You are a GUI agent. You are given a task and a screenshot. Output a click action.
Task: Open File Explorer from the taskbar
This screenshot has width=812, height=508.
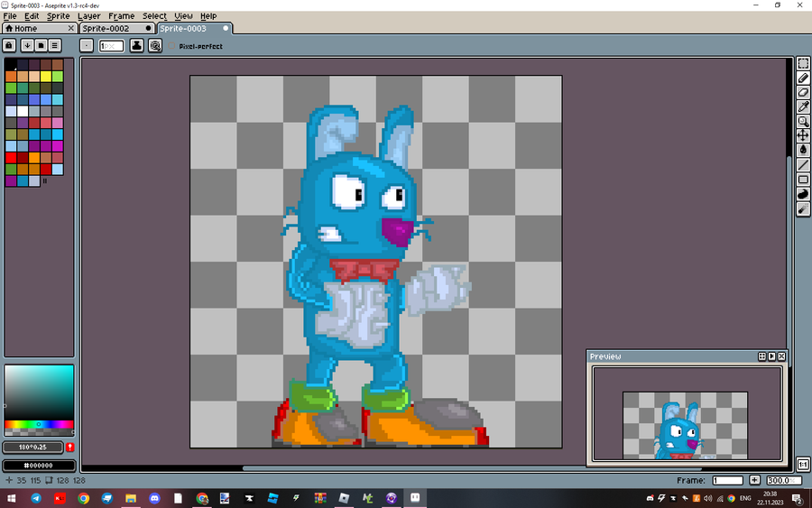coord(131,498)
